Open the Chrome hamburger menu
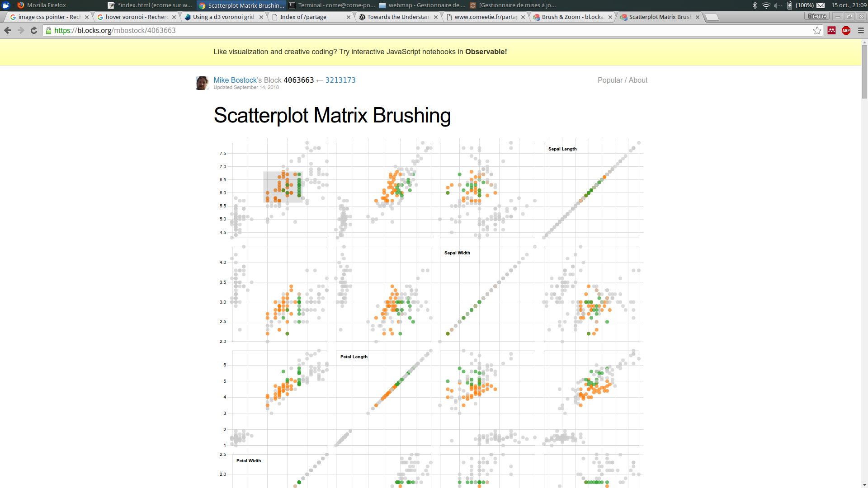The height and width of the screenshot is (488, 868). click(x=861, y=30)
